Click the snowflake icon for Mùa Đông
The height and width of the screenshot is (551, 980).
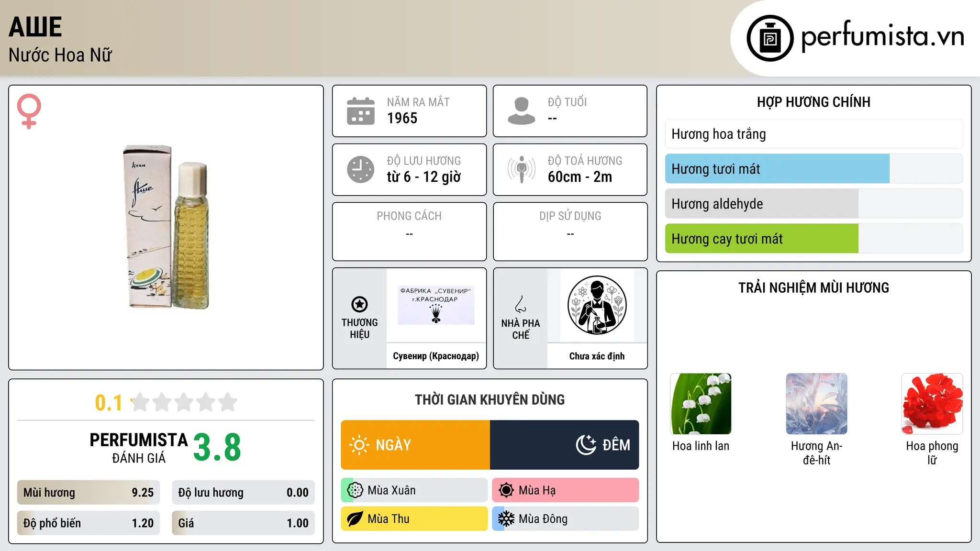click(506, 519)
